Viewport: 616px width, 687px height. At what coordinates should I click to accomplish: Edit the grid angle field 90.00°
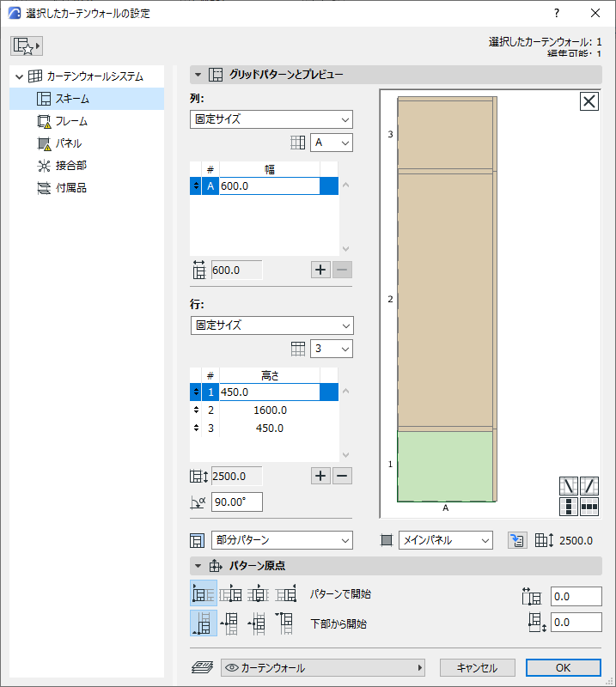pos(237,502)
